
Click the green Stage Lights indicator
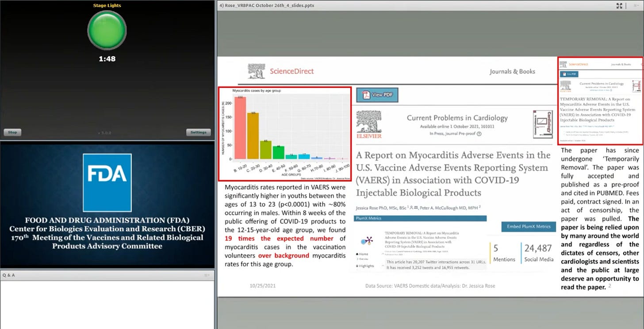pos(107,30)
